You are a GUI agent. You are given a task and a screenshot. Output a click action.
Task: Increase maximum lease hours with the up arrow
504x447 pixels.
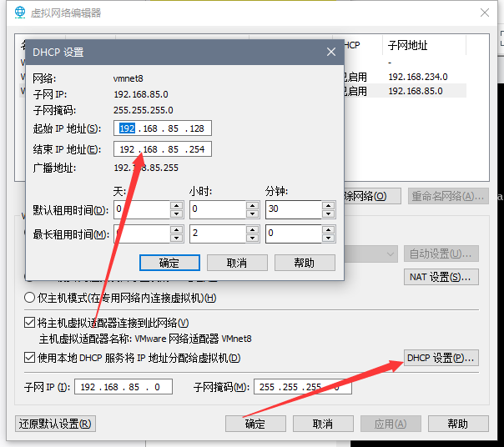pyautogui.click(x=252, y=229)
